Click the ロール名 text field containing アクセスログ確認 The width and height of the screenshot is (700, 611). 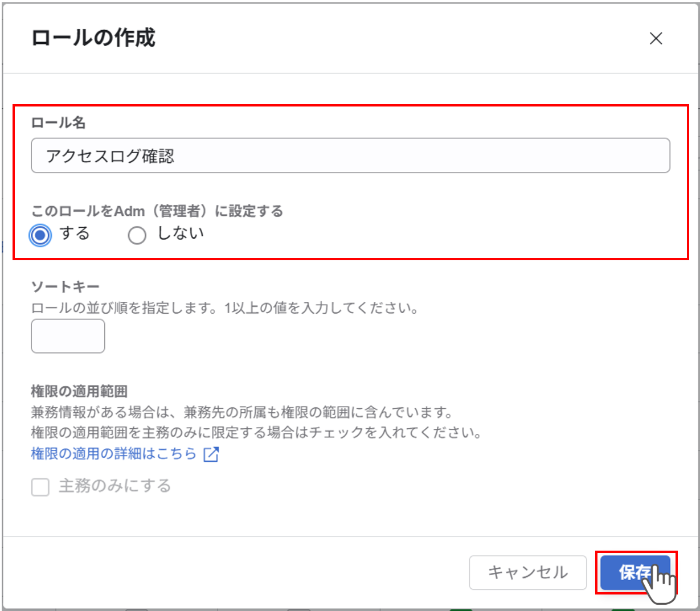coord(350,155)
